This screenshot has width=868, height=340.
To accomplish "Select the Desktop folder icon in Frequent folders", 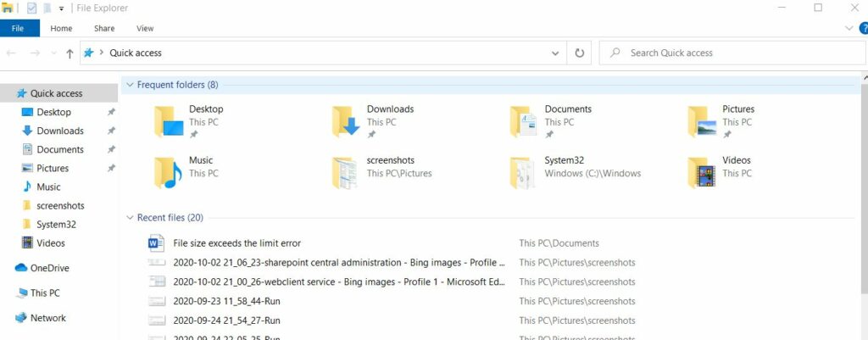I will click(169, 121).
